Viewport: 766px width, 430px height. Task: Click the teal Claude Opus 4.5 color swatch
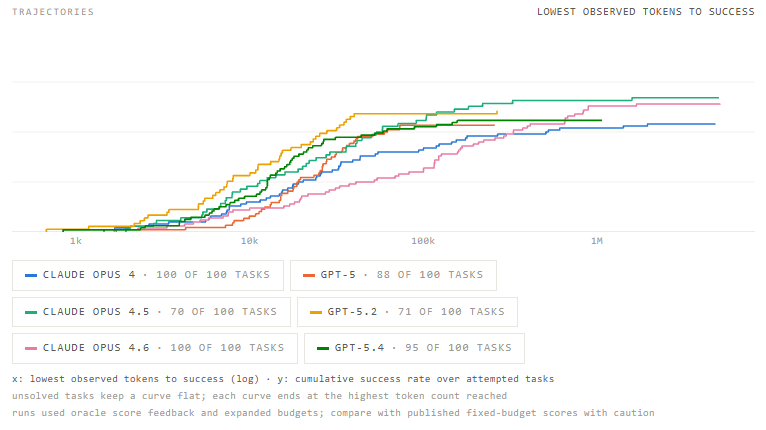(x=31, y=312)
